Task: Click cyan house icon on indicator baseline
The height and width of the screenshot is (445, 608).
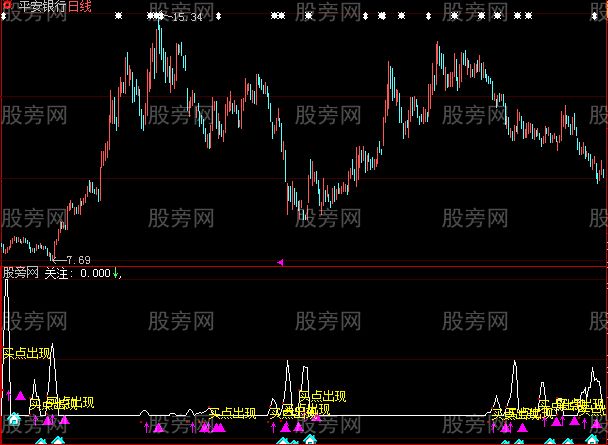Action: coord(14,419)
